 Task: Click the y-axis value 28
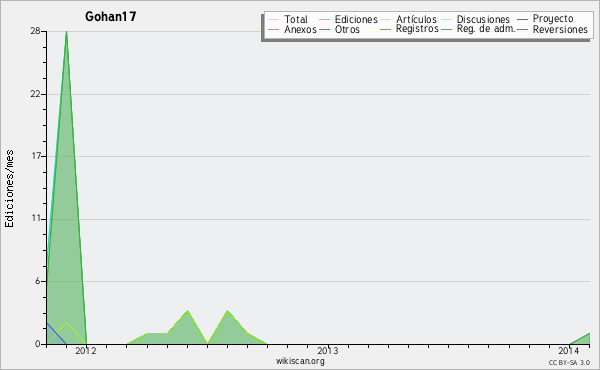coord(35,31)
